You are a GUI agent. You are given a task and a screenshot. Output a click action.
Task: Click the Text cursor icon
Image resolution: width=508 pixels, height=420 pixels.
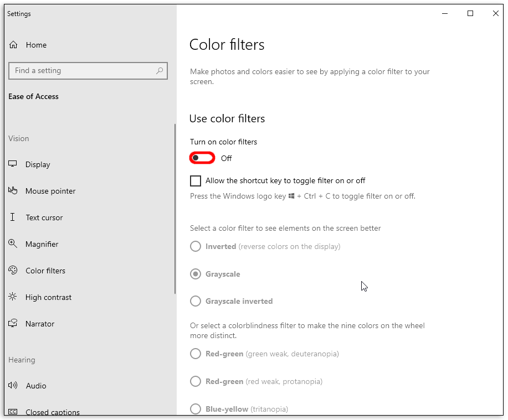pyautogui.click(x=13, y=217)
